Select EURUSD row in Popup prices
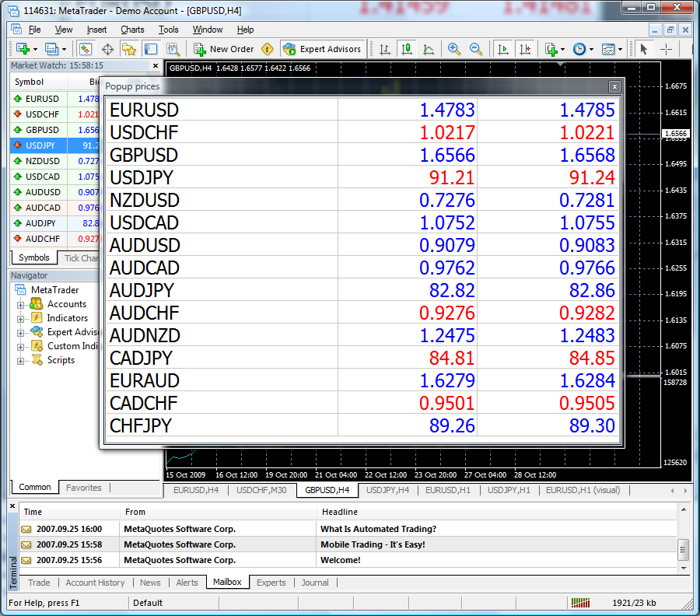700x616 pixels. click(362, 110)
